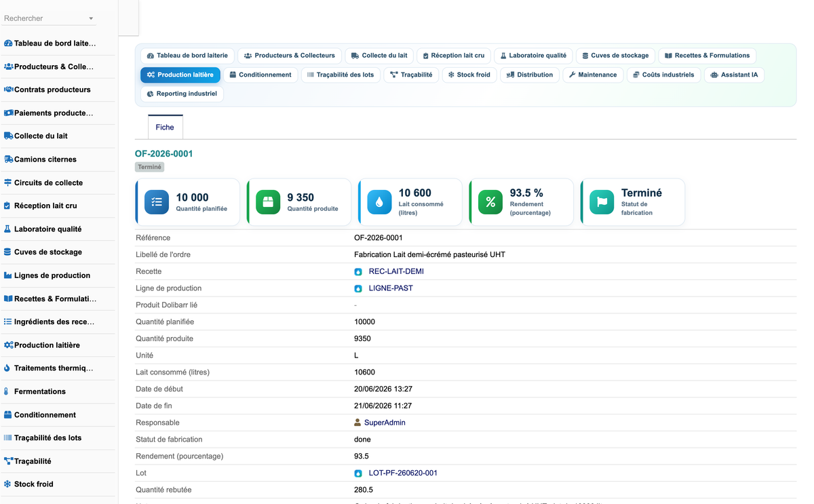
Task: Open Cuves de stockage in the top navigation
Action: click(616, 56)
